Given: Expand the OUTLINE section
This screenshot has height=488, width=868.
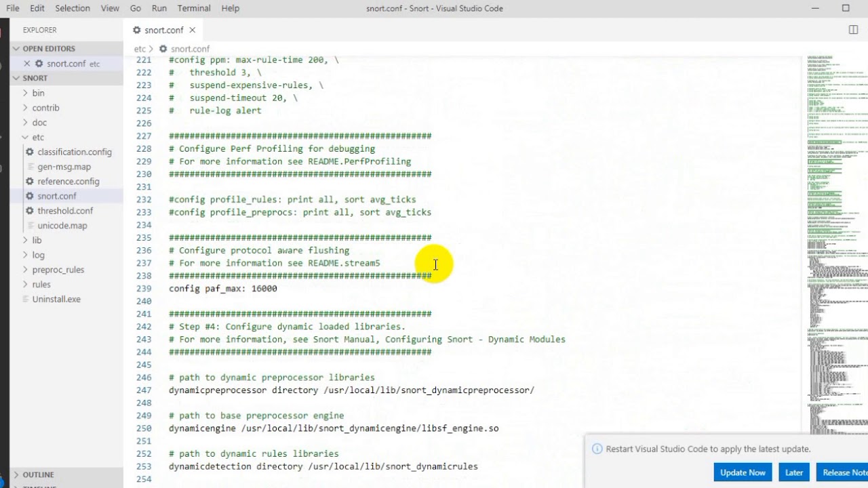Looking at the screenshot, I should [x=38, y=474].
